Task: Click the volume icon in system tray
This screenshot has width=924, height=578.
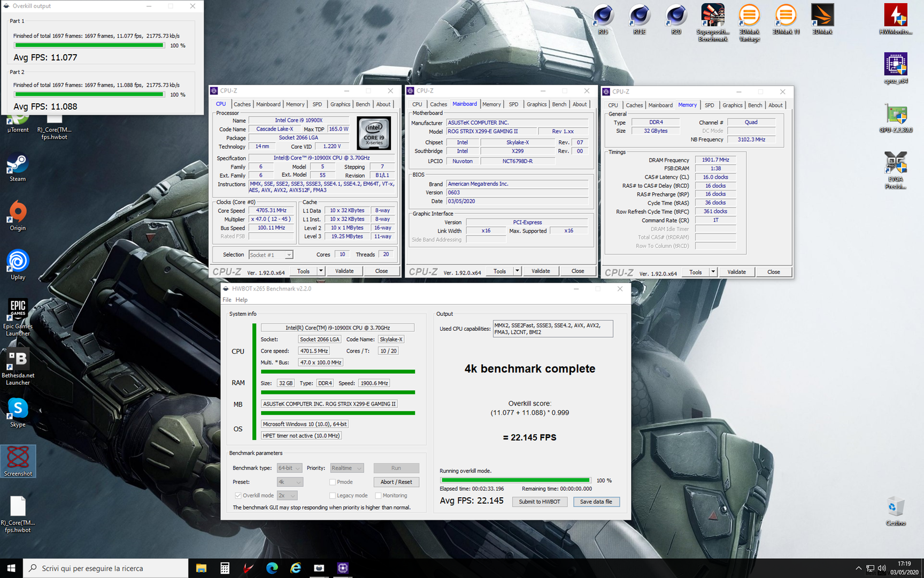Action: (x=881, y=568)
